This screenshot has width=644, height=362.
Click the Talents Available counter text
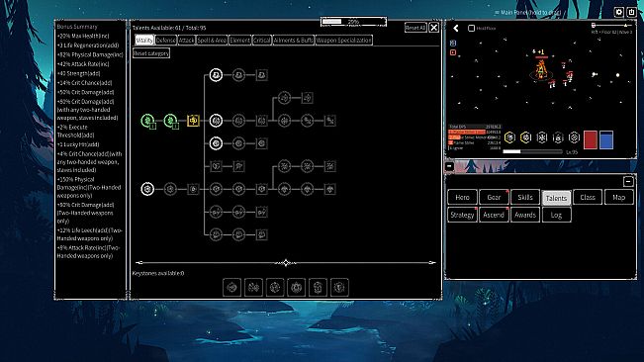pyautogui.click(x=169, y=28)
